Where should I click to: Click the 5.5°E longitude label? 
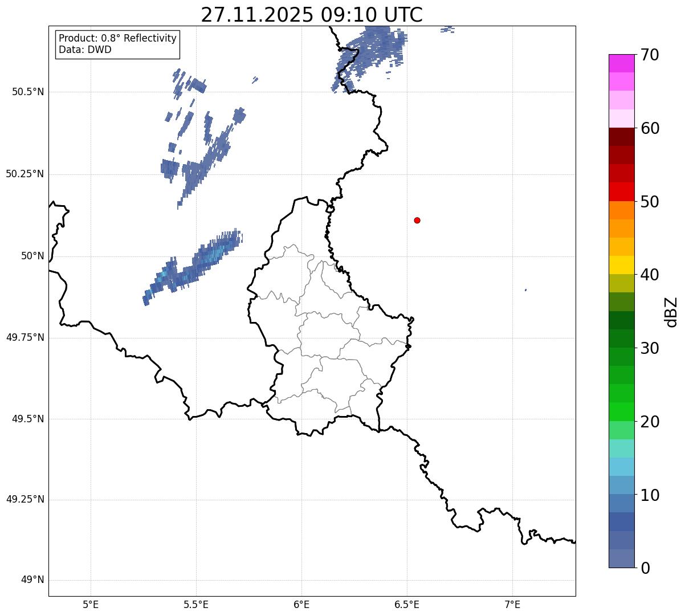[x=196, y=604]
